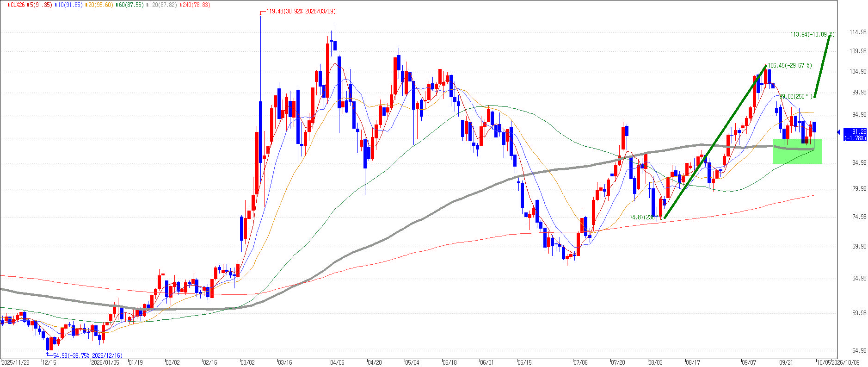Select the 60-period moving average legend (87.56)
Viewport: 868px width, 367px height.
[x=130, y=5]
